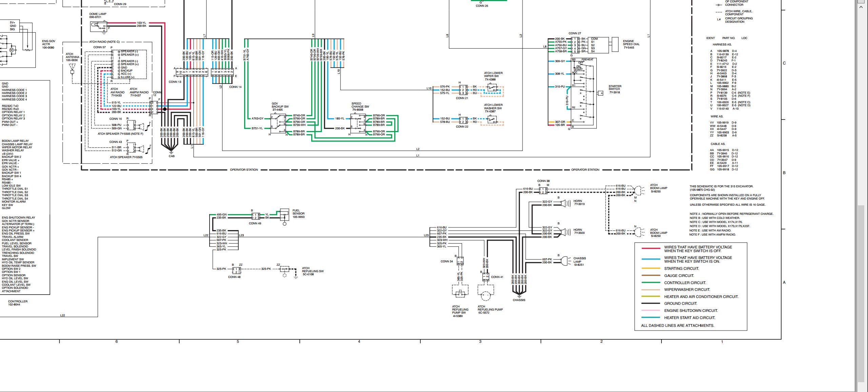The height and width of the screenshot is (392, 868).
Task: Click the 'LOW IDLE SW' controller pin label
Action: (11, 186)
